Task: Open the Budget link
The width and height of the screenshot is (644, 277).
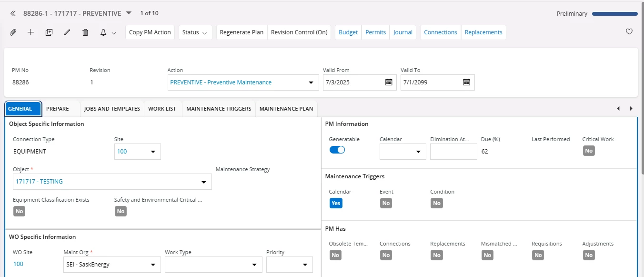Action: 348,32
